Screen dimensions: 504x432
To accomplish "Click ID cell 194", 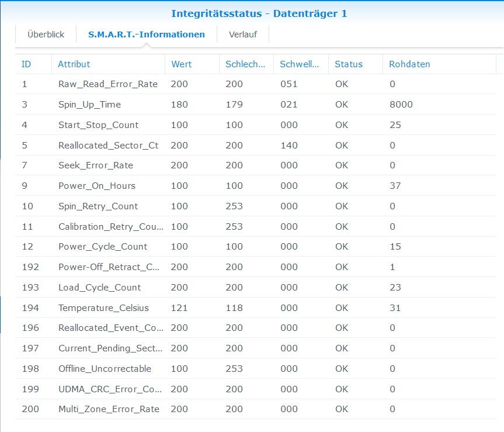I will pyautogui.click(x=30, y=308).
